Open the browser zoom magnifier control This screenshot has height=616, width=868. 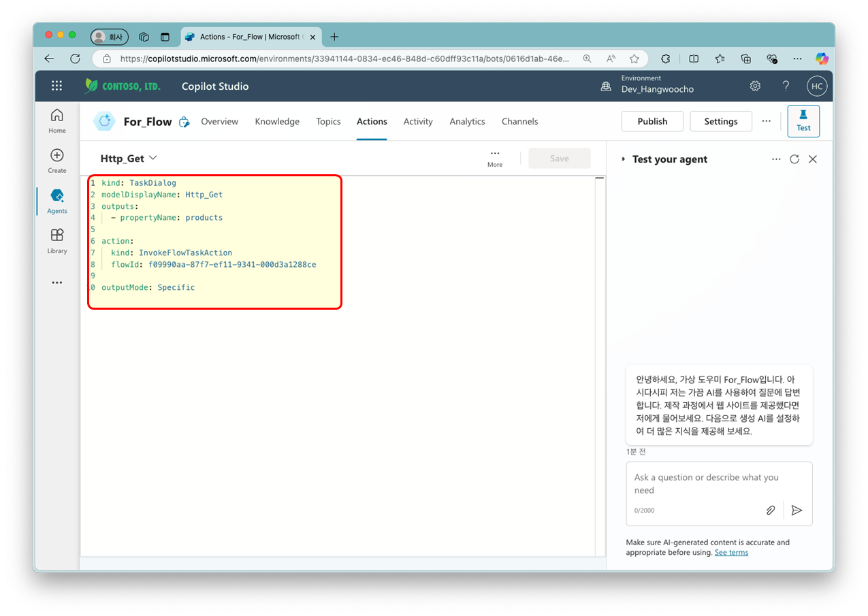pyautogui.click(x=587, y=59)
